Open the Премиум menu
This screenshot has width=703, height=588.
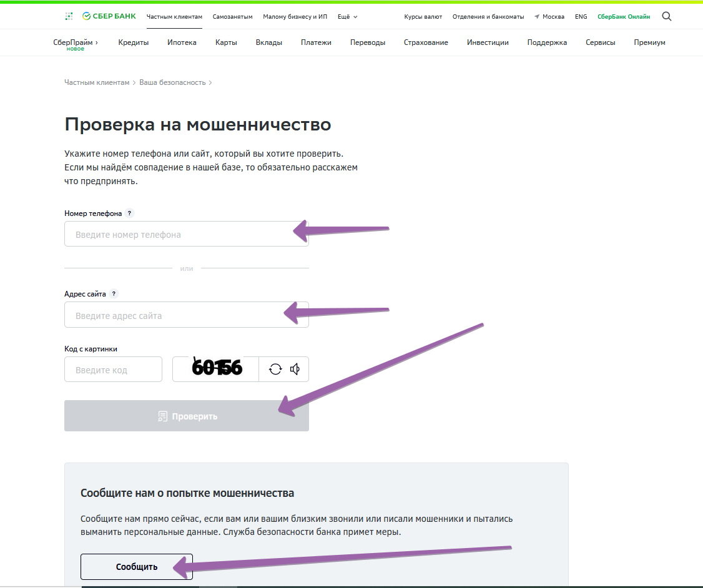(x=650, y=42)
